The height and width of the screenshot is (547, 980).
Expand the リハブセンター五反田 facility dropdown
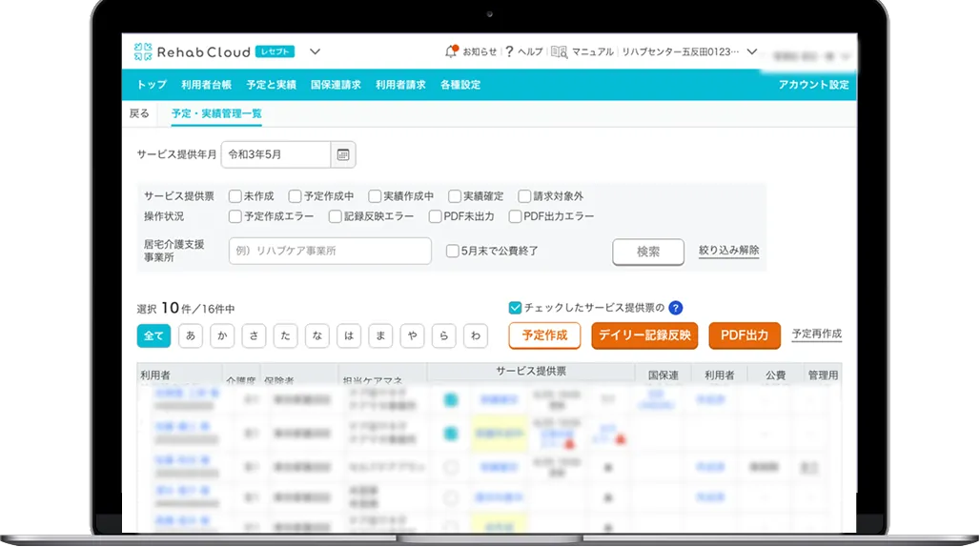point(752,51)
